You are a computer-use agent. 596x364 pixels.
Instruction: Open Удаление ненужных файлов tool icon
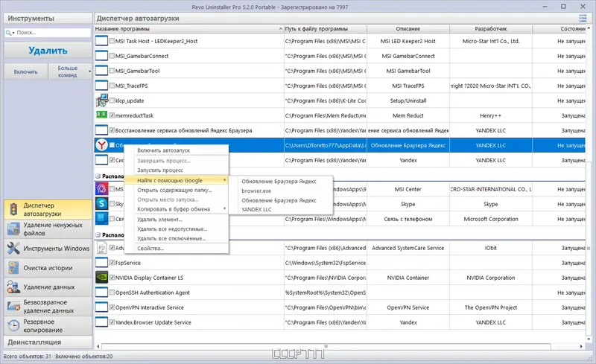click(13, 229)
